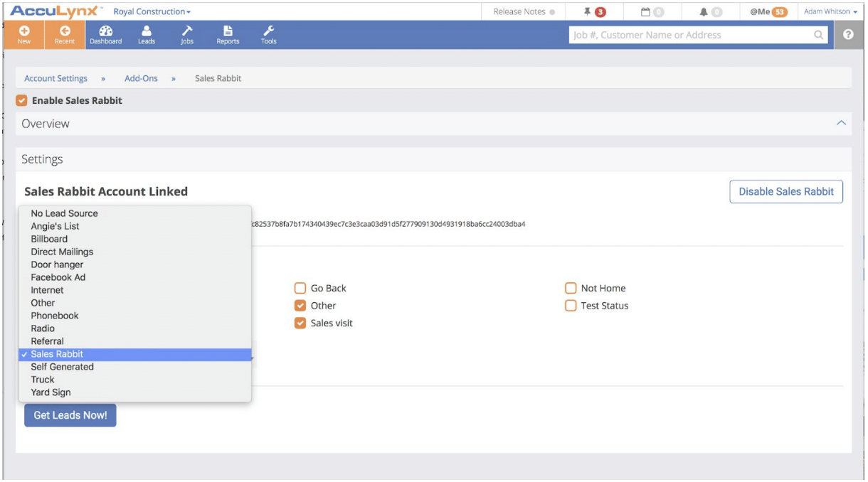Viewport: 868px width, 482px height.
Task: Click the Sales Rabbit breadcrumb text
Action: (218, 79)
